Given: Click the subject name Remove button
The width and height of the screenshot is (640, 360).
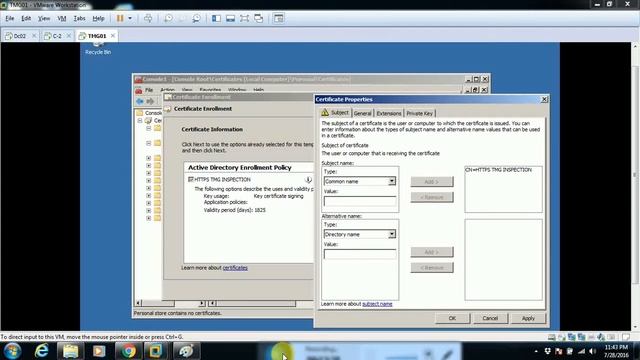Looking at the screenshot, I should click(432, 197).
